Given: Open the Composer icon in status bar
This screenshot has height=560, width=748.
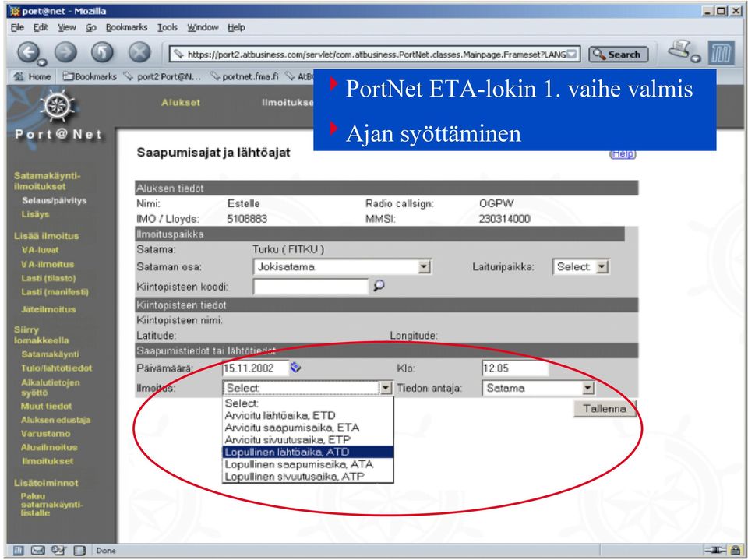Looking at the screenshot, I should (x=58, y=551).
